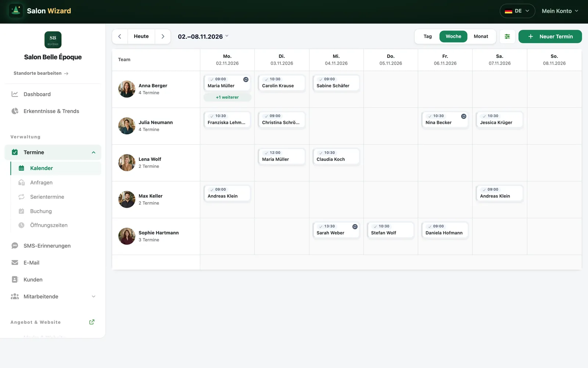This screenshot has height=368, width=588.
Task: Click the Heute button
Action: (x=141, y=36)
